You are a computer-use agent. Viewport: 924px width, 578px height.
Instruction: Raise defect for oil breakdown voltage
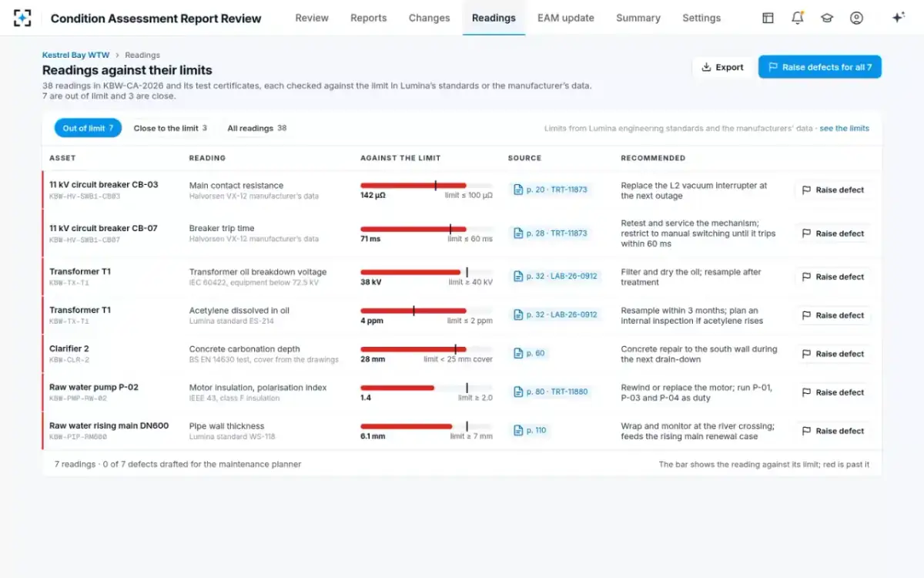(x=832, y=276)
